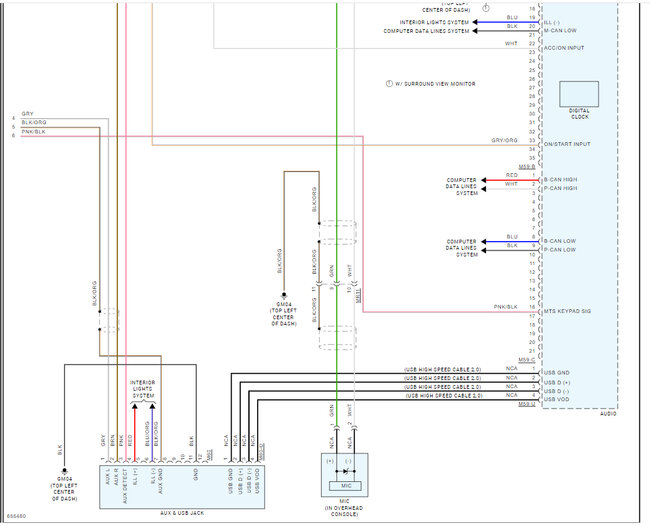This screenshot has height=526, width=650.
Task: Click the AUX & USB JACK caption
Action: [x=182, y=513]
